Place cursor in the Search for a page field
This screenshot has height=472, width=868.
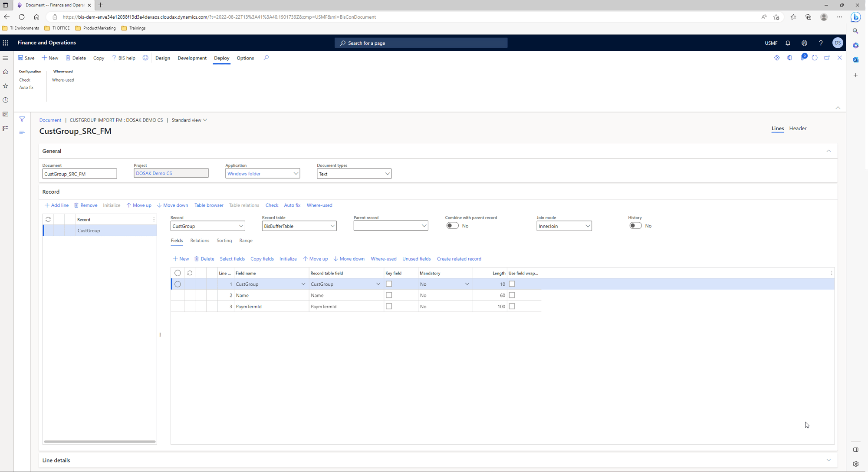click(x=421, y=43)
